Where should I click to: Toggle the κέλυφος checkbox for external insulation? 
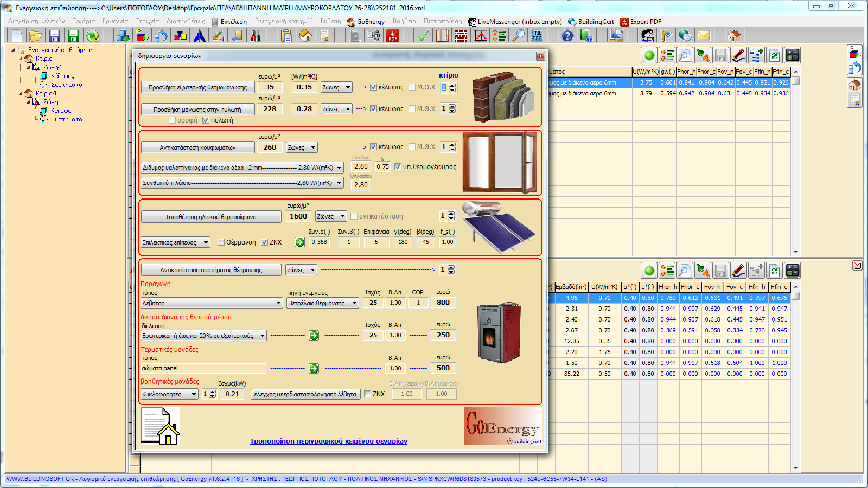coord(373,87)
